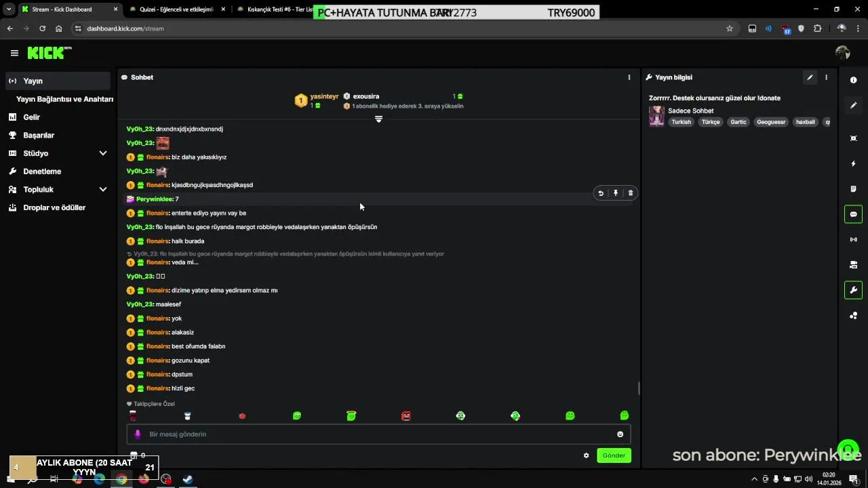Click the info icon in the right sidebar

[x=853, y=80]
